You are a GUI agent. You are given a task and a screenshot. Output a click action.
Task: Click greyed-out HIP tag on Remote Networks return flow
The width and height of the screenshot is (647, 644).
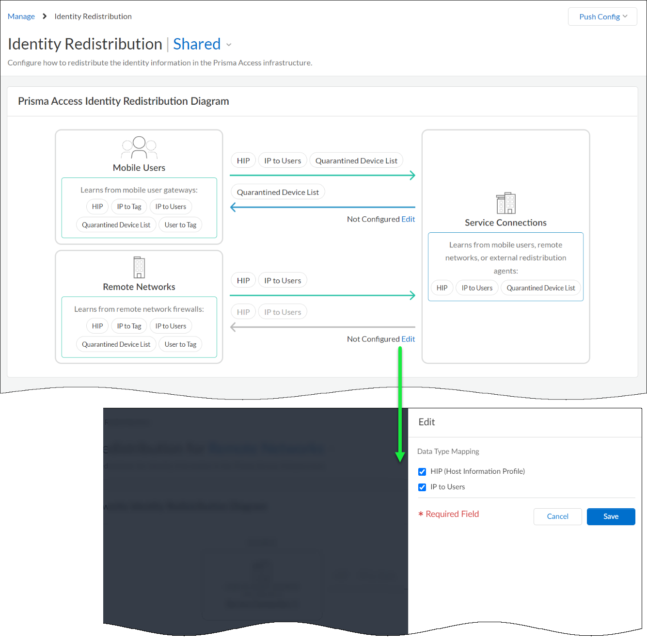coord(243,312)
